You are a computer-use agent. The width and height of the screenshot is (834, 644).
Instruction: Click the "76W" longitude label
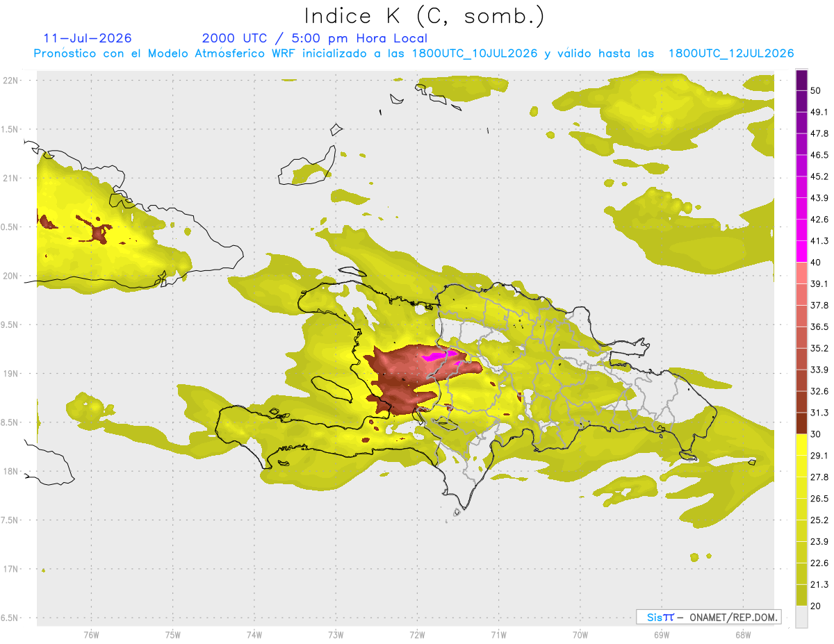click(91, 634)
